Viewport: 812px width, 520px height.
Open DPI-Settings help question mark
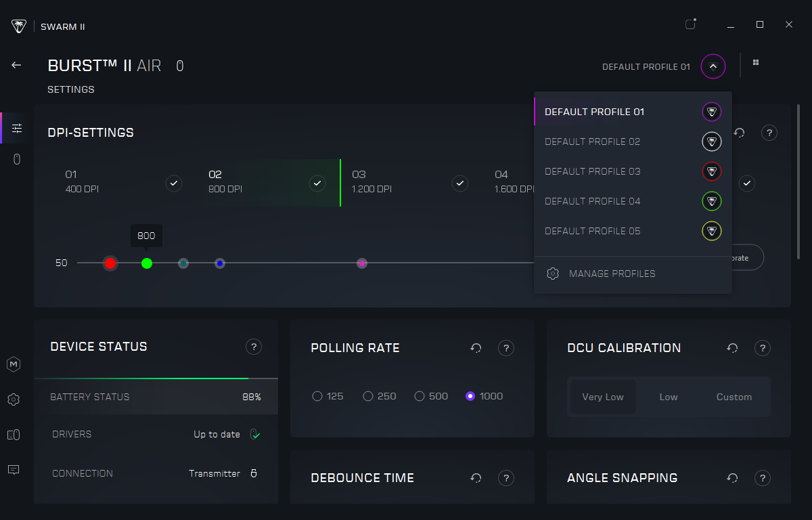(769, 133)
